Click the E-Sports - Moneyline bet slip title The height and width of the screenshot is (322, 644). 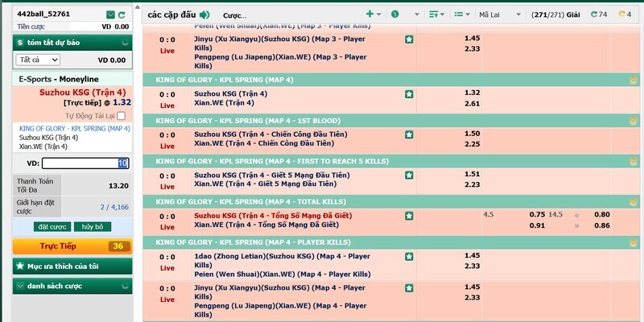tap(58, 79)
